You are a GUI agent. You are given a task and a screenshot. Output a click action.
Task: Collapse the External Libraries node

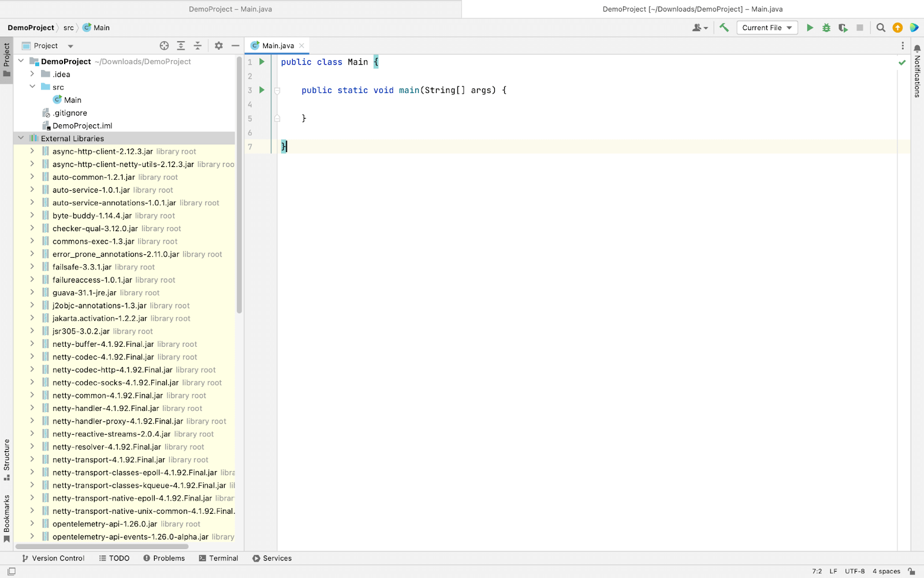(x=21, y=138)
